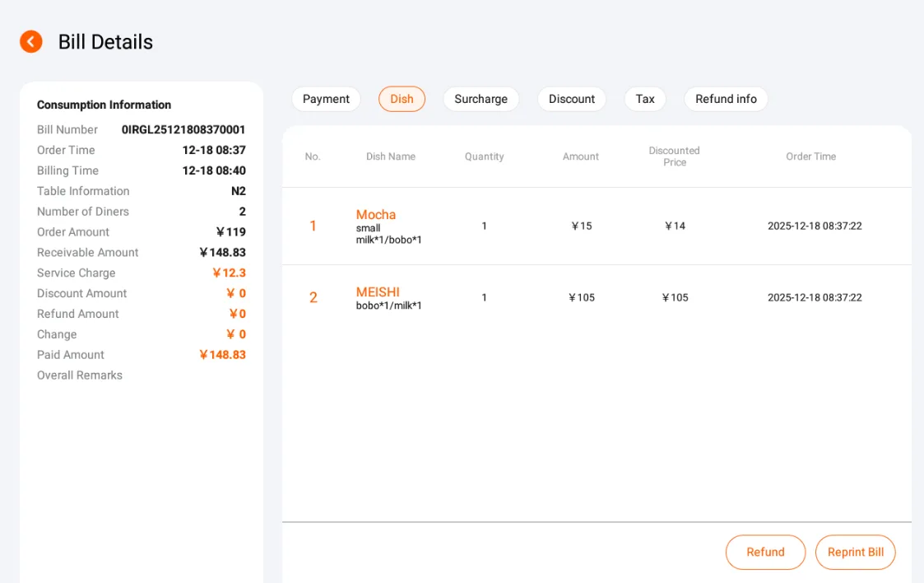The image size is (924, 583).
Task: Click Mocha options text milk*1/bobo*1
Action: 389,240
